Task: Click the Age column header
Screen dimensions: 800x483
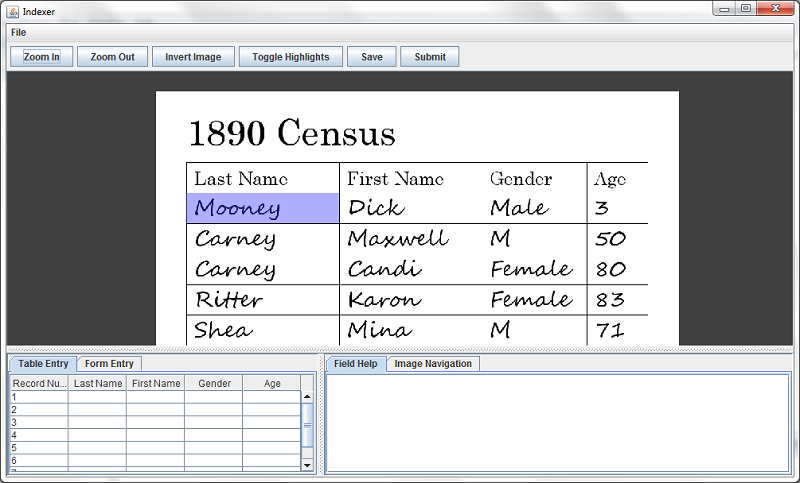Action: (x=272, y=383)
